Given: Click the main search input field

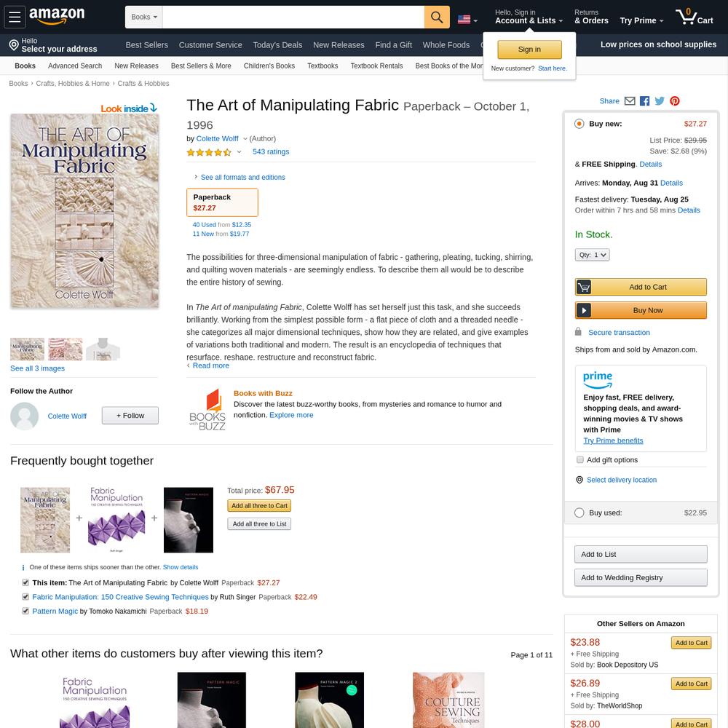Looking at the screenshot, I should 293,17.
